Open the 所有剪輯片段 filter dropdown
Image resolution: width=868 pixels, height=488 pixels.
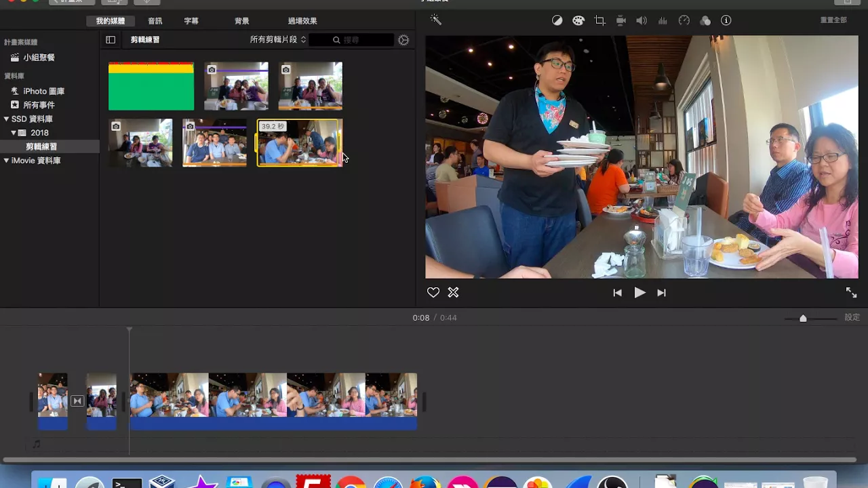click(x=278, y=40)
